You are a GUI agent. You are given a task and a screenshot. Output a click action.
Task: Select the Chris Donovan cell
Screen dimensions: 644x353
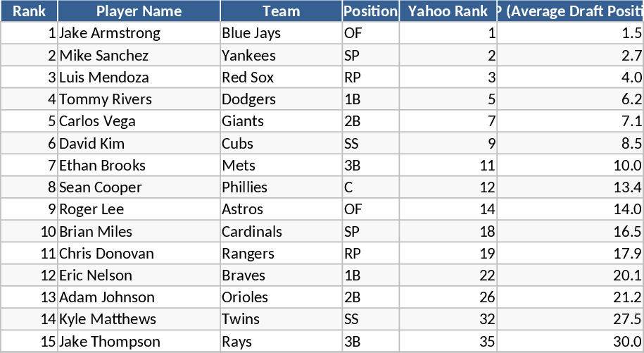tap(139, 254)
